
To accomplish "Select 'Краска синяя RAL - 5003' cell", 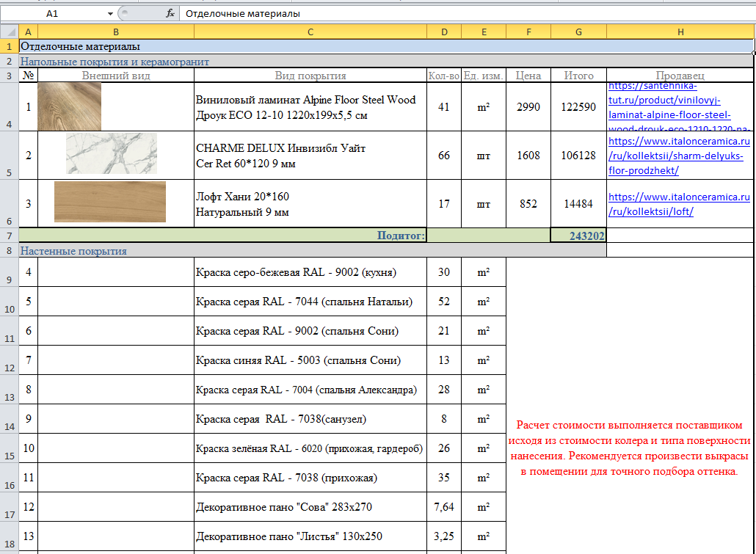I will pos(310,361).
